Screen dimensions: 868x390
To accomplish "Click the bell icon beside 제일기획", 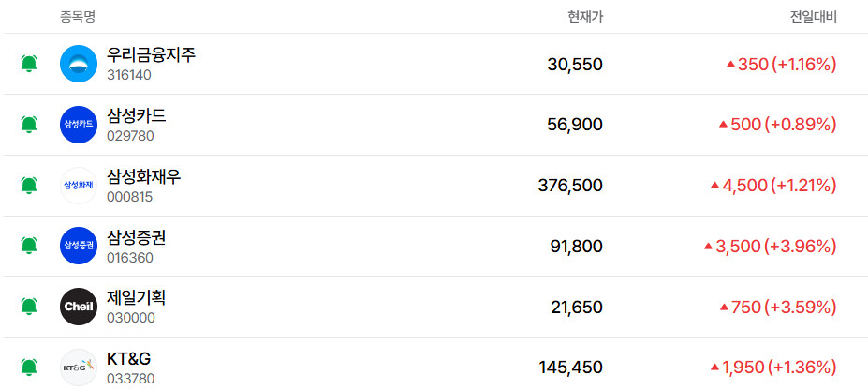I will pos(29,307).
